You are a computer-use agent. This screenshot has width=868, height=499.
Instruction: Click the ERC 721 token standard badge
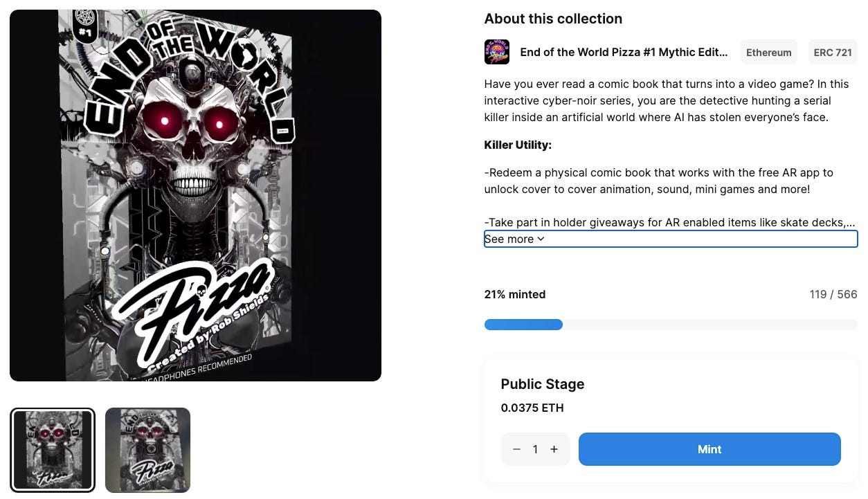833,53
